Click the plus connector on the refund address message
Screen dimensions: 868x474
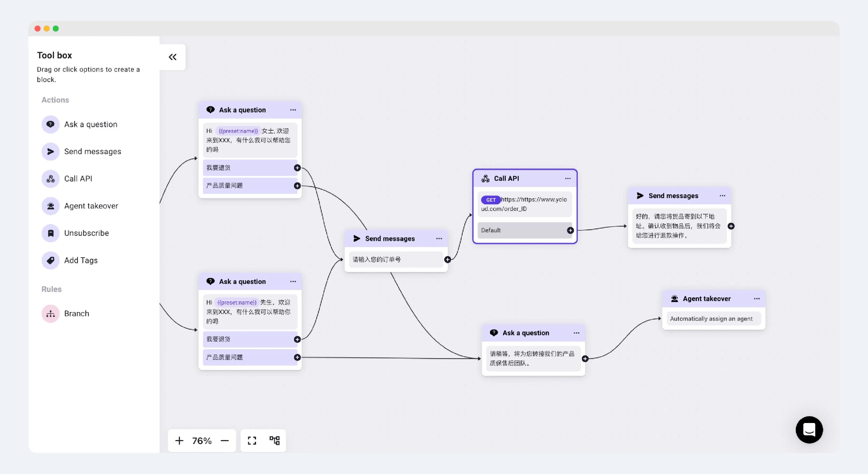[x=731, y=226]
